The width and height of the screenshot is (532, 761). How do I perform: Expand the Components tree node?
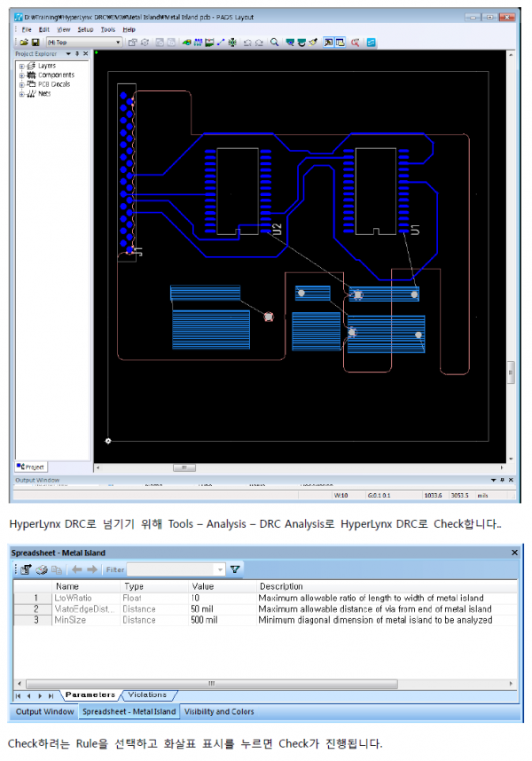click(x=21, y=75)
